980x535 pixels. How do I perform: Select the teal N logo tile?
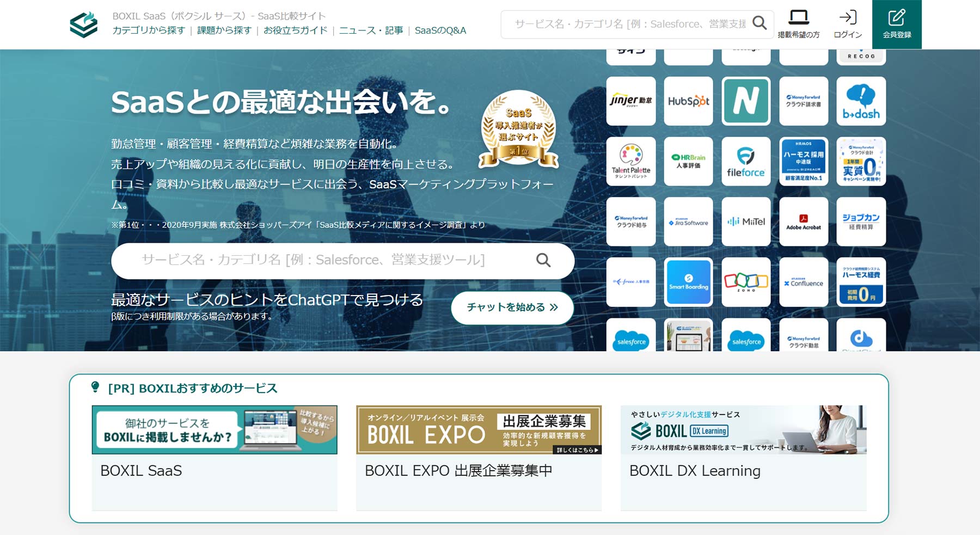click(x=746, y=101)
